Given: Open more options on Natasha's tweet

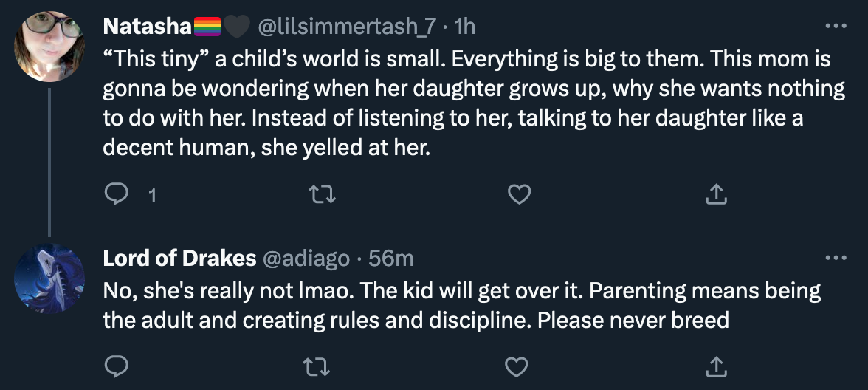Looking at the screenshot, I should pos(836,25).
